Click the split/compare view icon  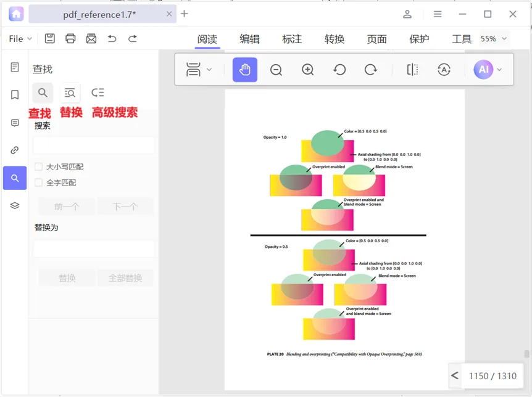tap(412, 70)
